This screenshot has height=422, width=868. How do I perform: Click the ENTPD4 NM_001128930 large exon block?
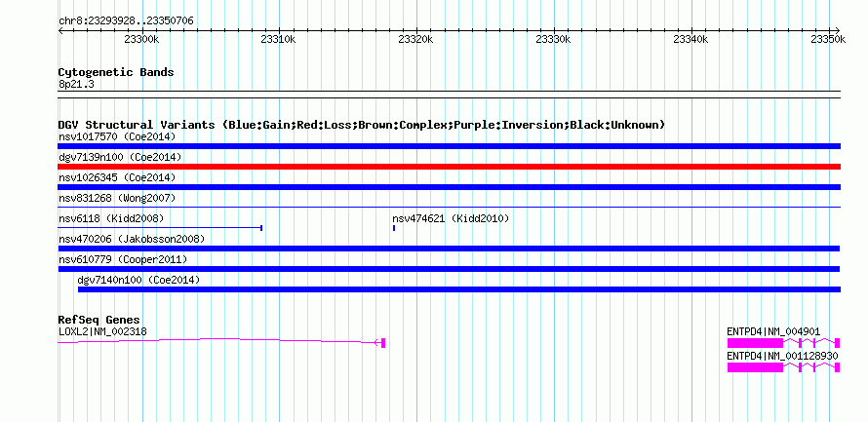pyautogui.click(x=755, y=367)
